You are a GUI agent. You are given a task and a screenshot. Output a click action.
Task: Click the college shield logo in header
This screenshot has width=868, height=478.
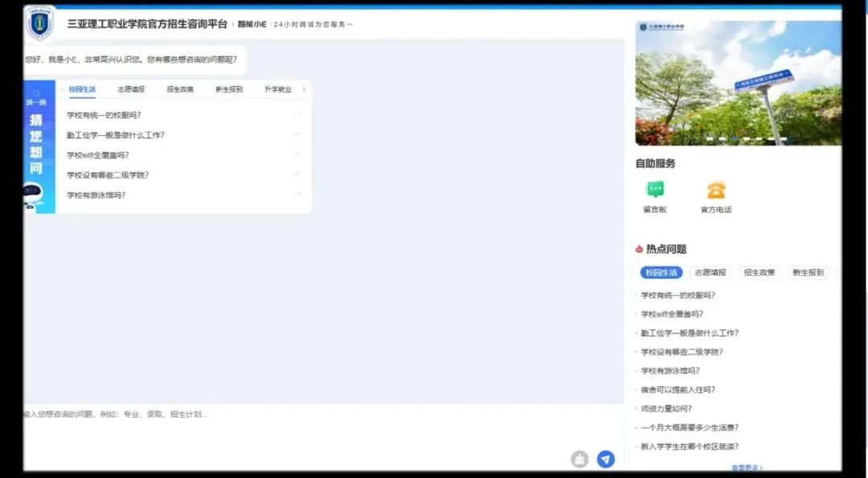(40, 24)
